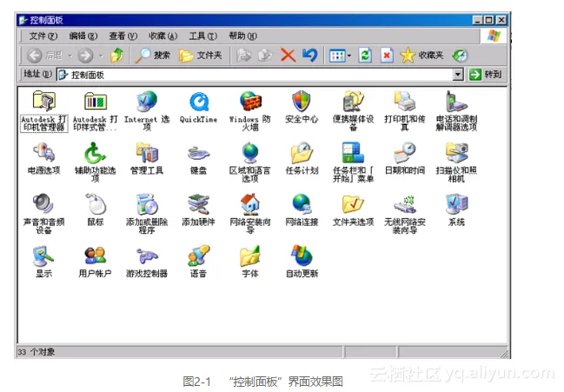564x392 pixels.
Task: Open 网络安装向导 house icon
Action: [x=250, y=204]
